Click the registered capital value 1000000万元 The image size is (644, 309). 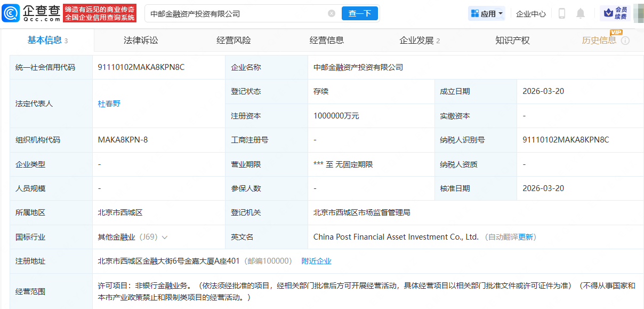[336, 116]
